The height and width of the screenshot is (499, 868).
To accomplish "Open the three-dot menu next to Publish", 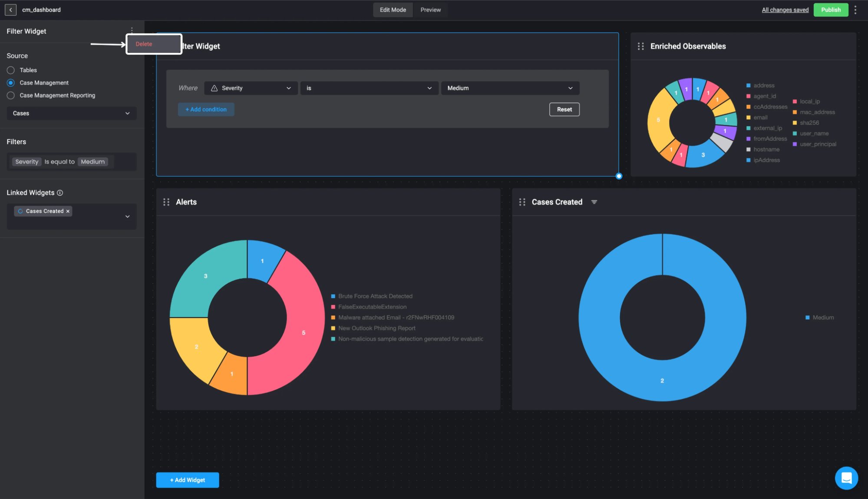I will pos(855,10).
